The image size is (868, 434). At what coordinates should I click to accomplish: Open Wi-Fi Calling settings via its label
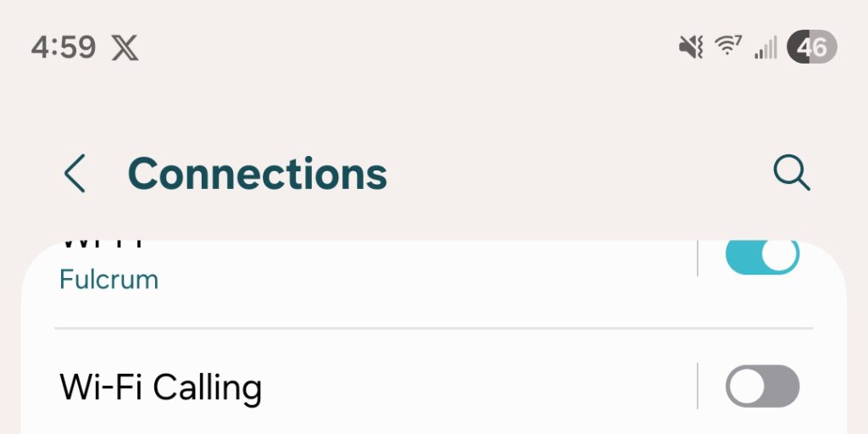pos(161,387)
